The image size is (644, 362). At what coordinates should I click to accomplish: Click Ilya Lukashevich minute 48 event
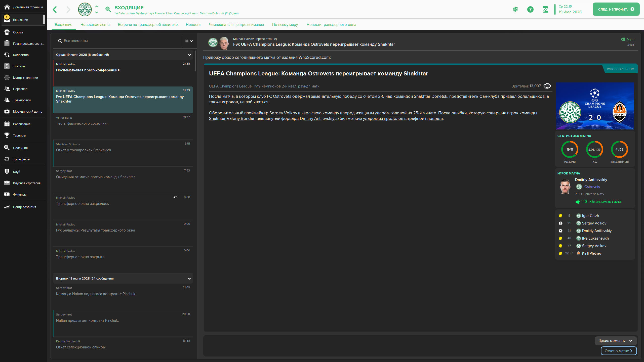[x=595, y=238]
